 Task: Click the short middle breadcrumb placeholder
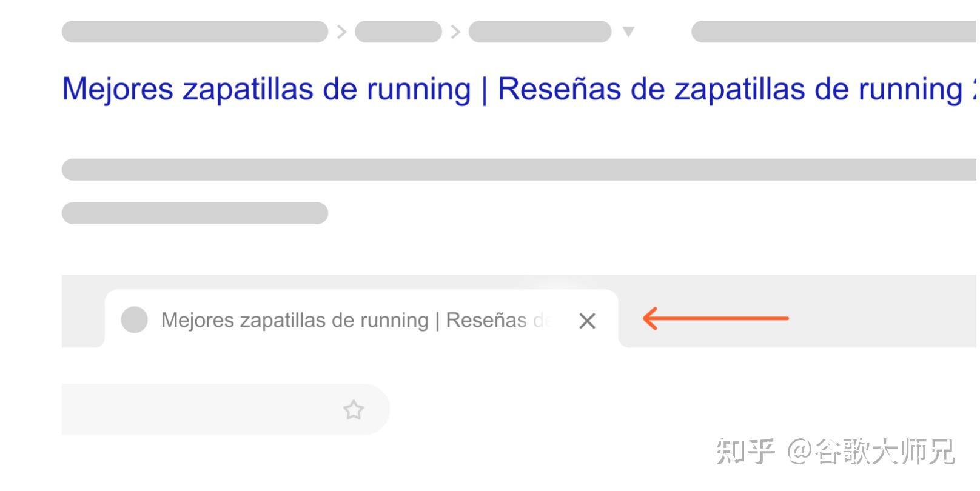(398, 32)
